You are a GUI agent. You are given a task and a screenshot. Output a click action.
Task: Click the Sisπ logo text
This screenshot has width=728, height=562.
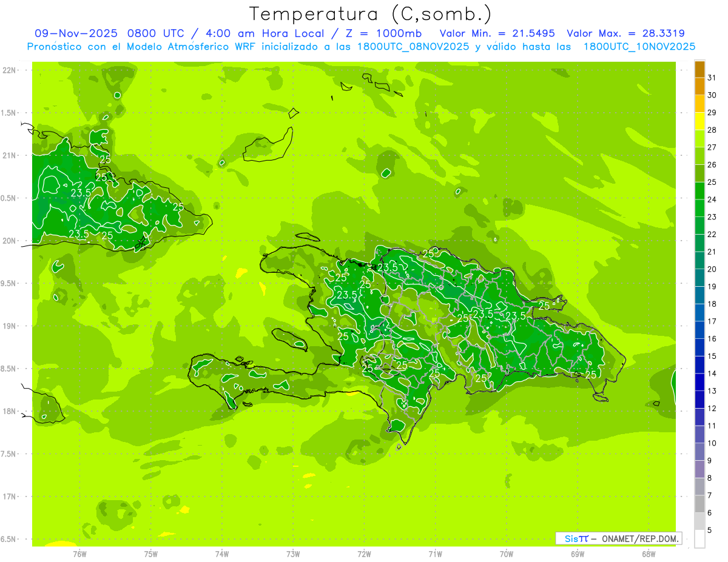576,538
